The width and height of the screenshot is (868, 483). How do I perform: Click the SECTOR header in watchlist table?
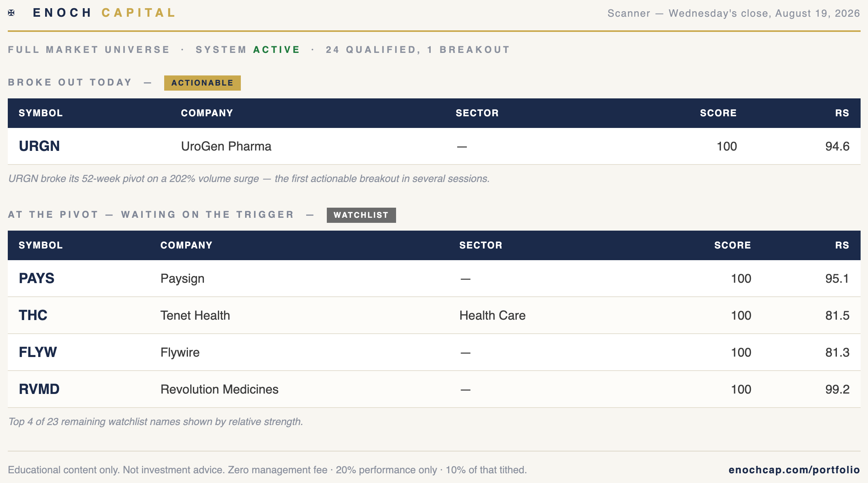[x=481, y=245]
